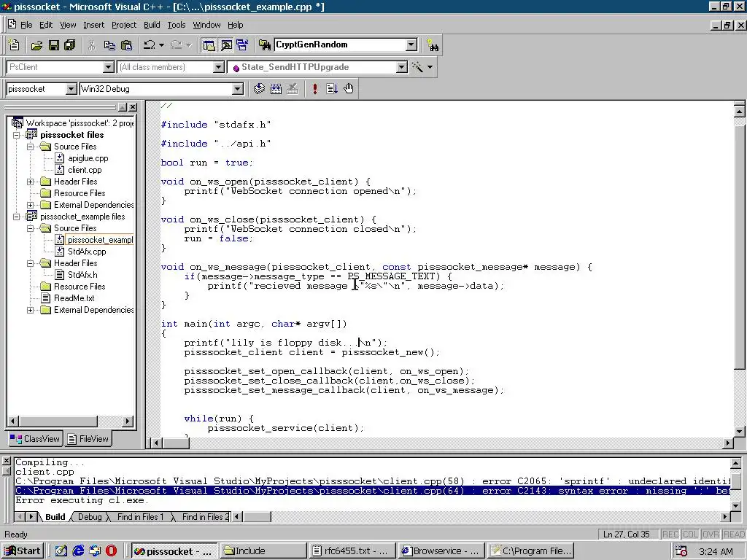This screenshot has width=747, height=560.
Task: Click the Paste toolbar icon
Action: (x=126, y=45)
